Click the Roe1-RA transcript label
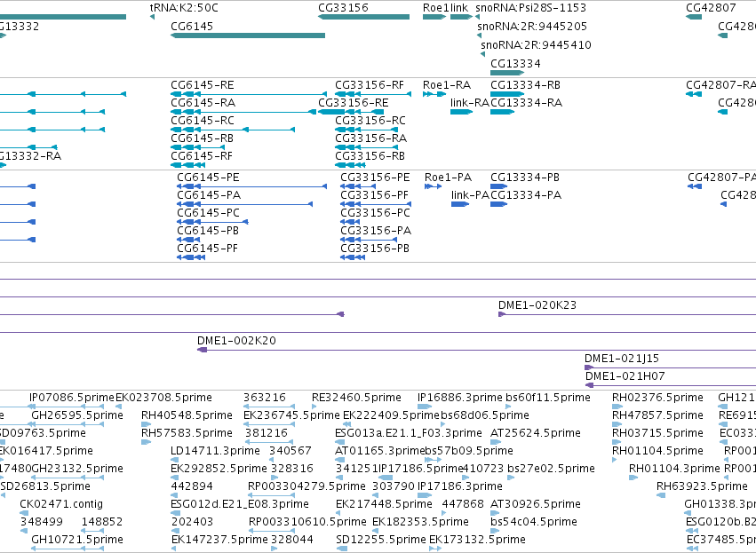 [x=447, y=85]
